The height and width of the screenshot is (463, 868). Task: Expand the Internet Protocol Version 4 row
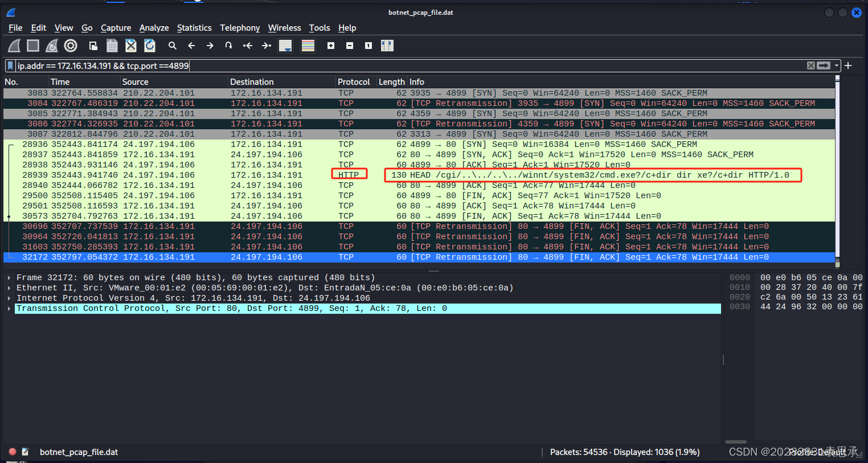(9, 298)
